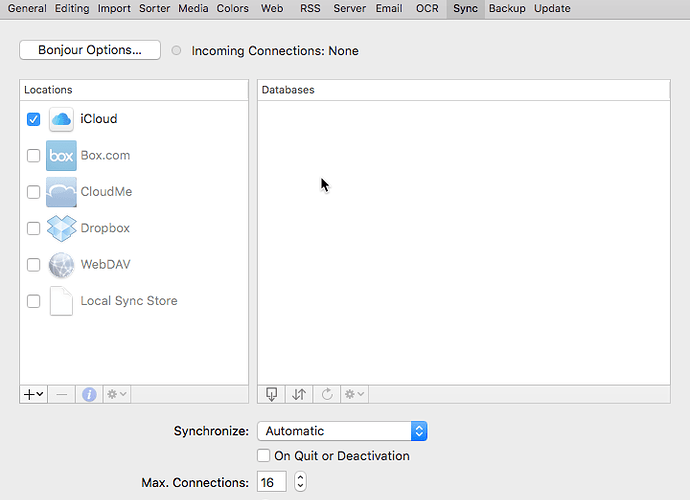Switch to the Colors tab
The image size is (690, 500).
click(x=232, y=8)
